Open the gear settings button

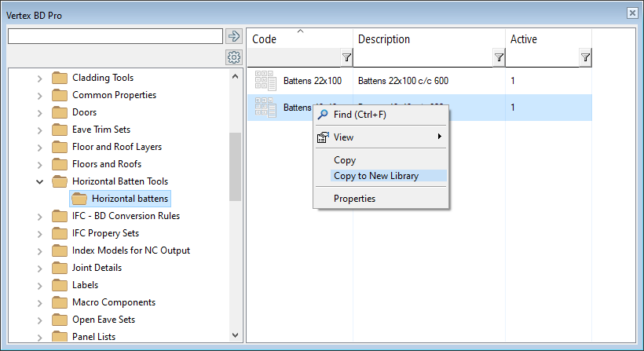point(233,57)
